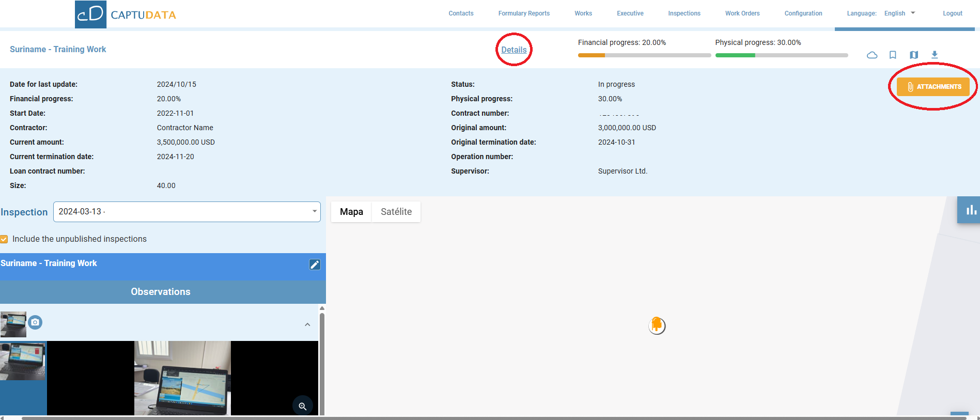The image size is (980, 420).
Task: Click the camera icon beside thumbnail
Action: coord(35,322)
